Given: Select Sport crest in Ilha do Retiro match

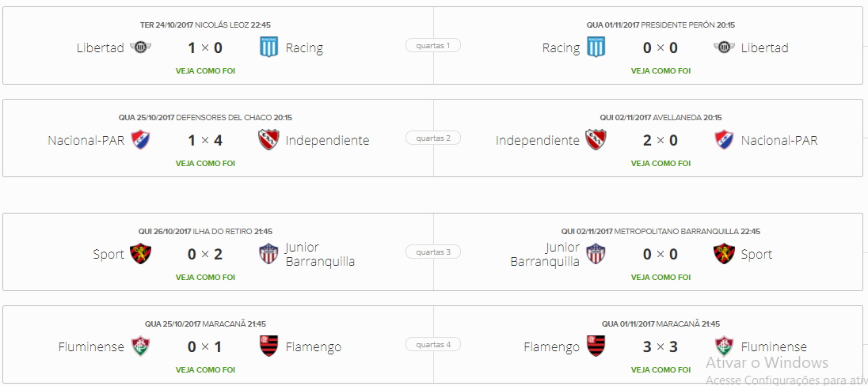Looking at the screenshot, I should tap(140, 254).
